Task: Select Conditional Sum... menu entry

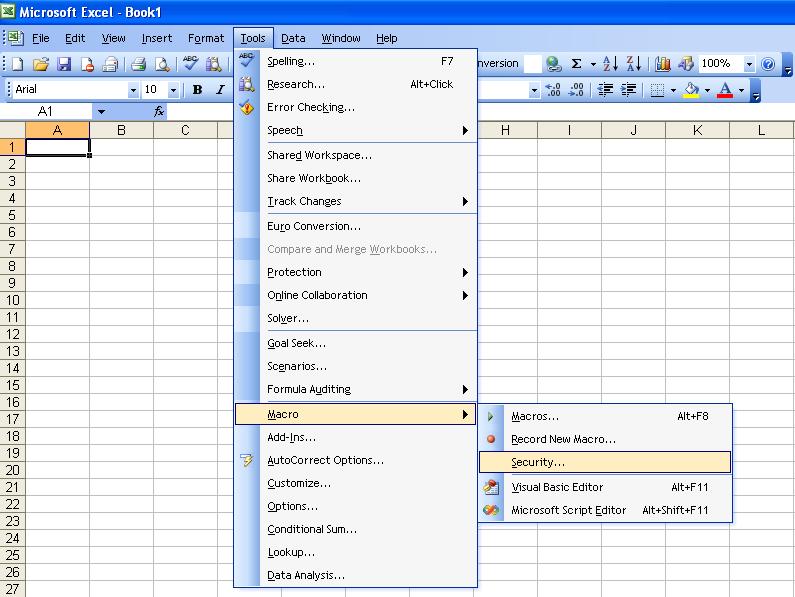Action: pyautogui.click(x=356, y=529)
